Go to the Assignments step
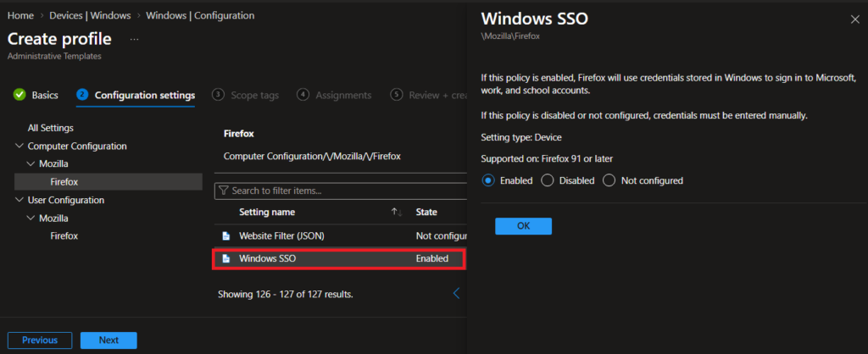Screen dimensions: 868x354 coord(334,95)
